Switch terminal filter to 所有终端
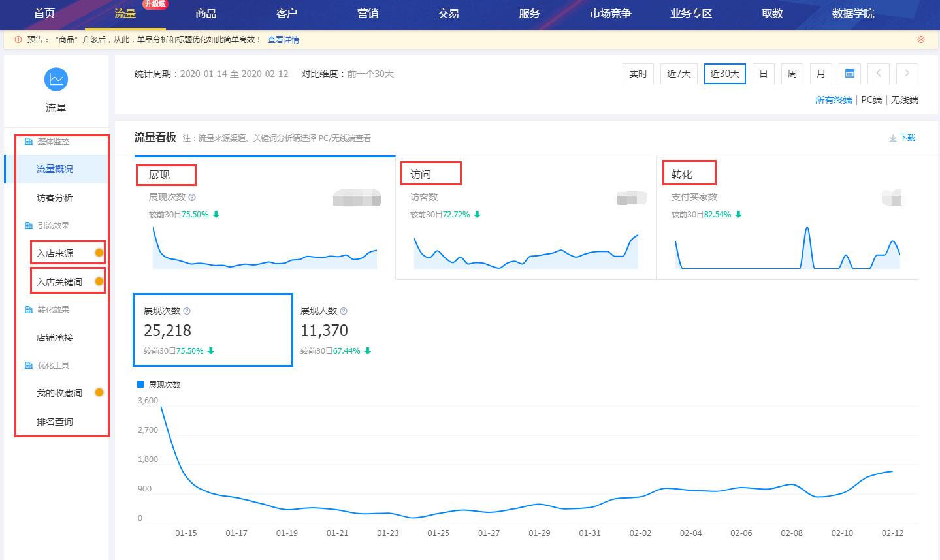 pyautogui.click(x=834, y=100)
